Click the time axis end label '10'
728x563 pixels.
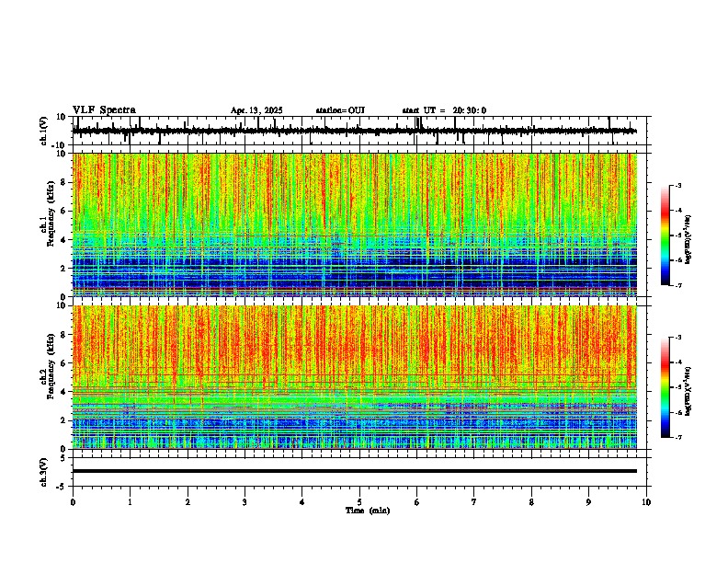tap(646, 502)
